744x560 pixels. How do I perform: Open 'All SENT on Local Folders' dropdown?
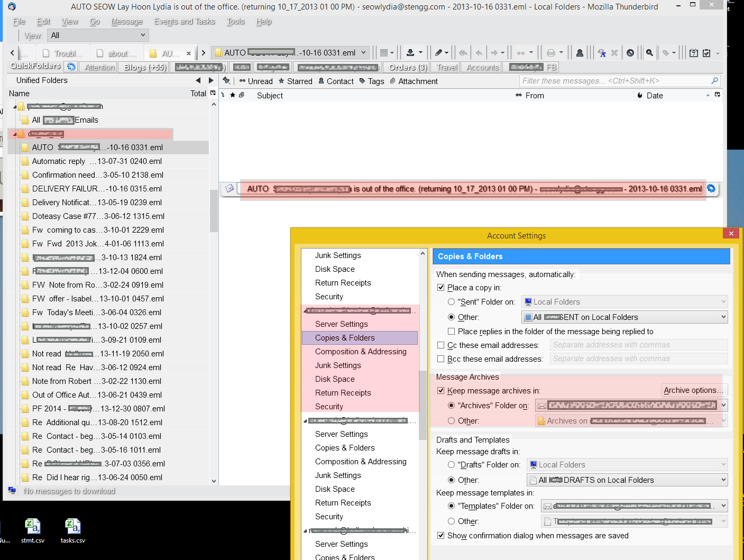point(624,317)
